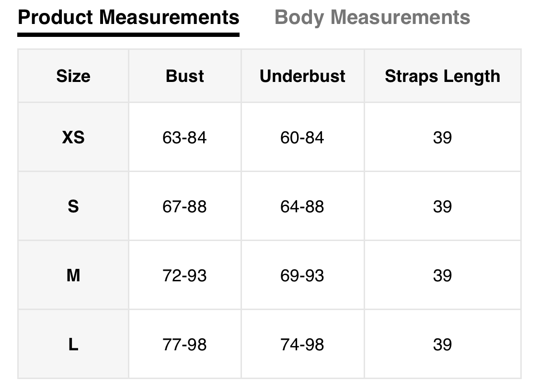Click the 67-88 bust measurement cell
Screen dimensions: 539x392
[184, 207]
